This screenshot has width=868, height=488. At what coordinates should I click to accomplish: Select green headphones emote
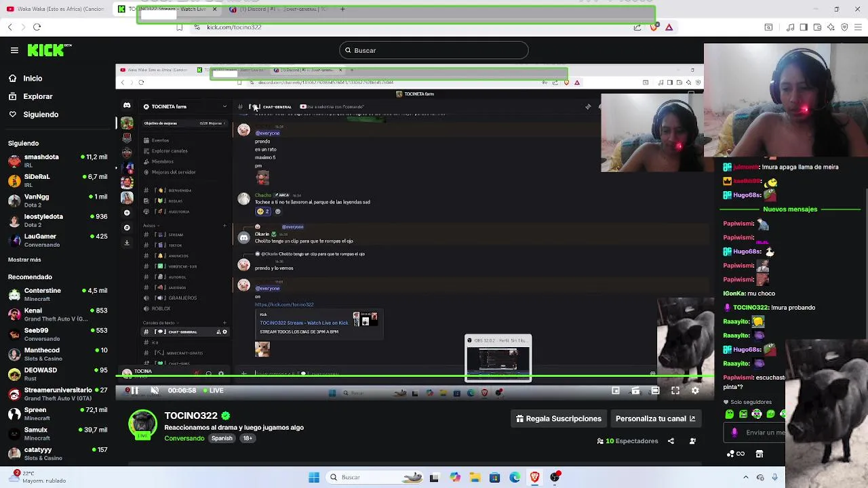coord(757,414)
